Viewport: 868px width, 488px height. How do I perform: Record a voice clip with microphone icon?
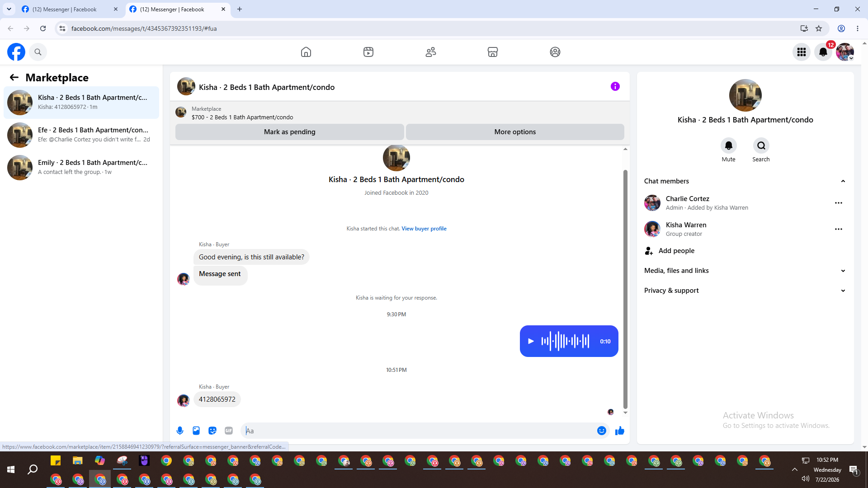180,431
